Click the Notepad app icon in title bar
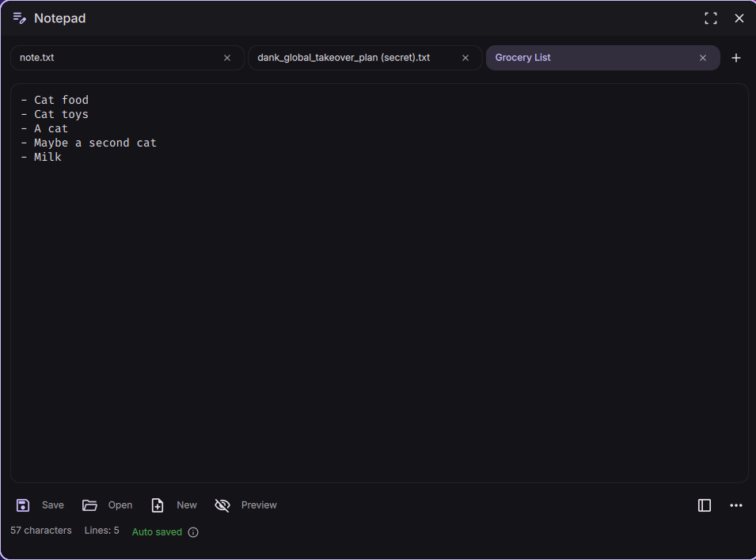The width and height of the screenshot is (756, 560). [19, 18]
